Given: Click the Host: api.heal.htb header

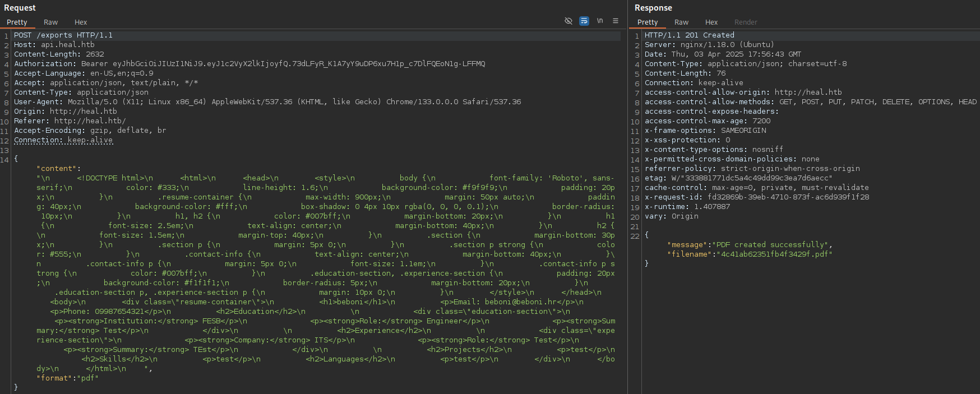Looking at the screenshot, I should click(x=54, y=45).
